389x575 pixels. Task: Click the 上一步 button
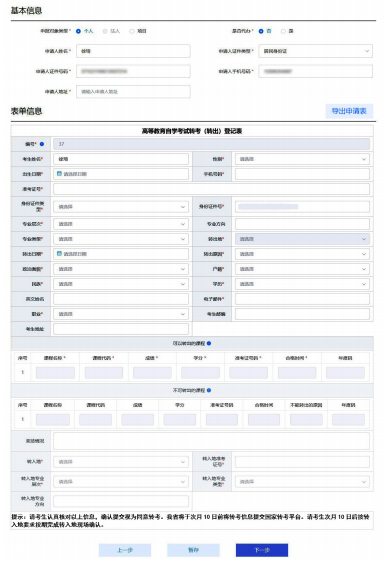coord(125,550)
